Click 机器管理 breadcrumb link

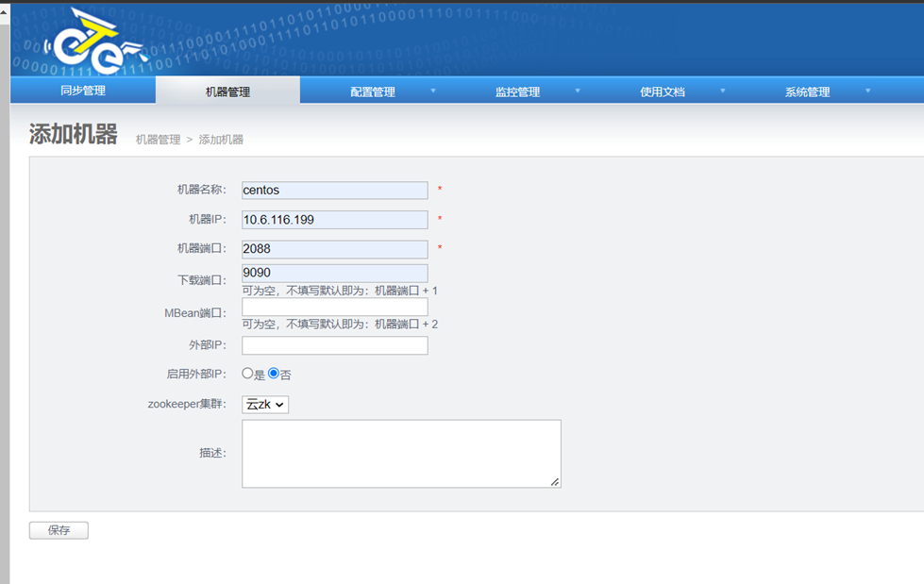158,140
